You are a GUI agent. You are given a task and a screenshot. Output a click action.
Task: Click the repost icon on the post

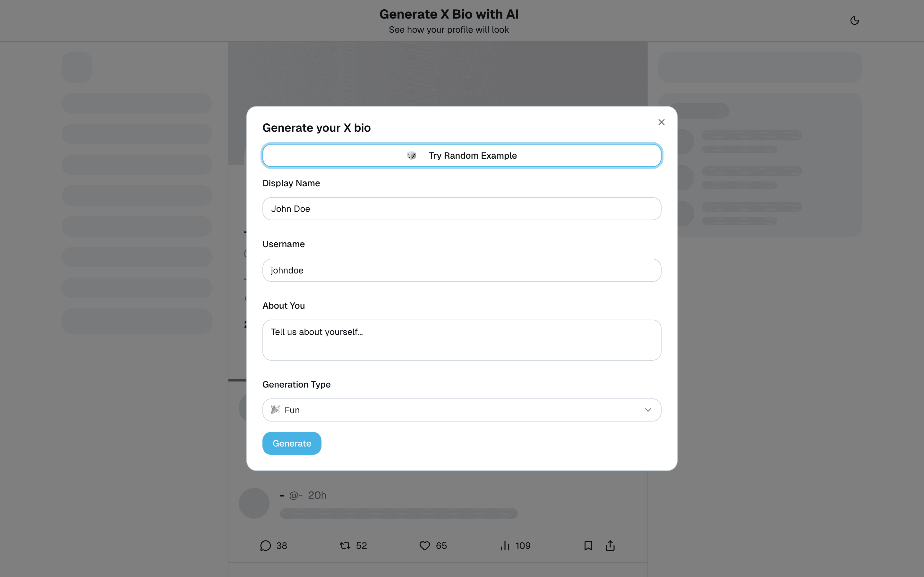point(345,546)
